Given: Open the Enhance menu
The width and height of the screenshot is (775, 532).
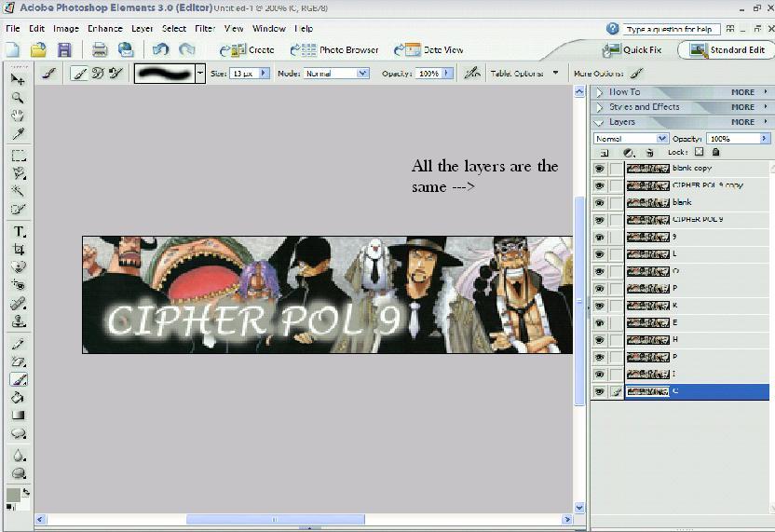Looking at the screenshot, I should coord(104,29).
